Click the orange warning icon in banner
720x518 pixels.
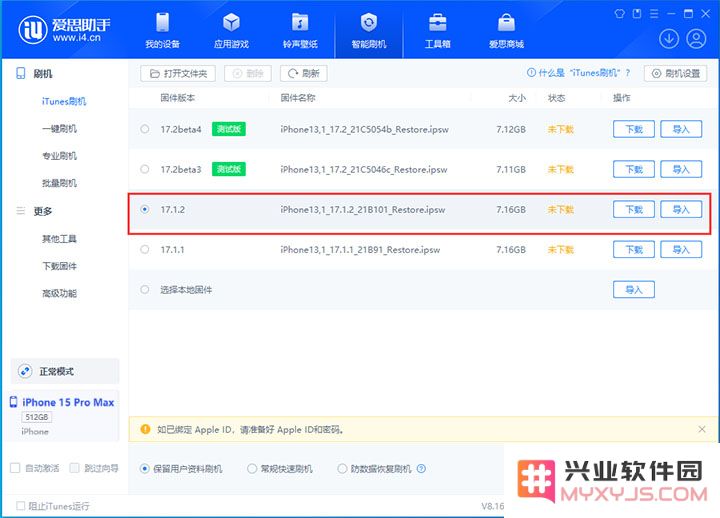coord(146,429)
